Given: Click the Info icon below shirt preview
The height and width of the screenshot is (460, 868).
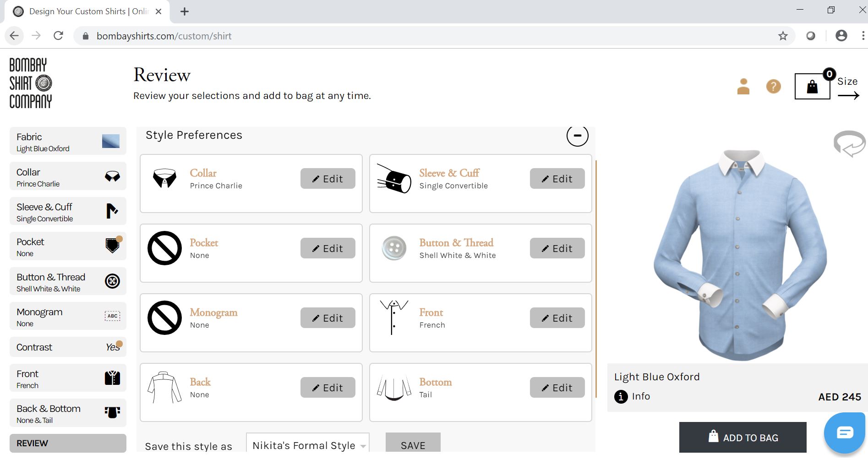Looking at the screenshot, I should tap(621, 396).
